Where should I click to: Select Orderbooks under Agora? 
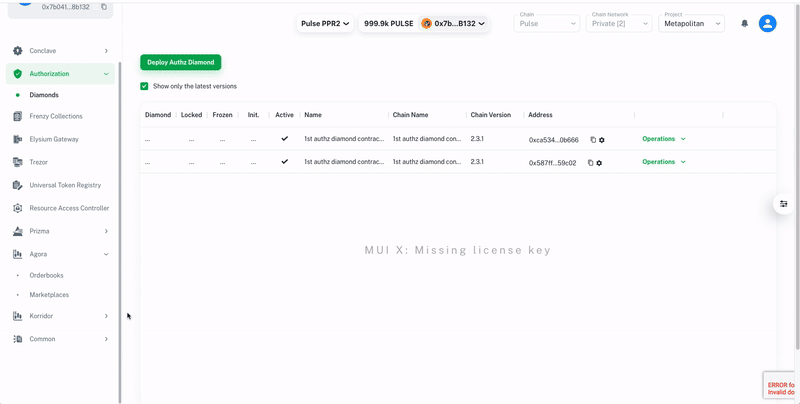(46, 275)
